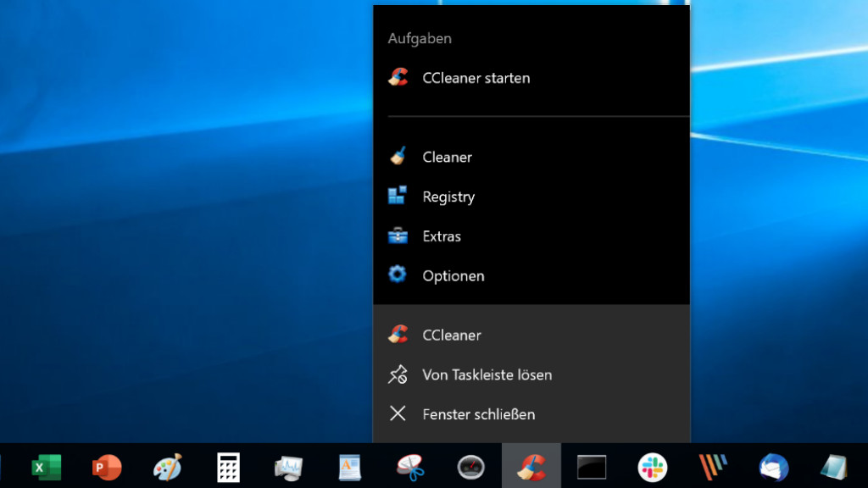The width and height of the screenshot is (868, 488).
Task: Open the Calculator taskbar icon
Action: pyautogui.click(x=228, y=467)
